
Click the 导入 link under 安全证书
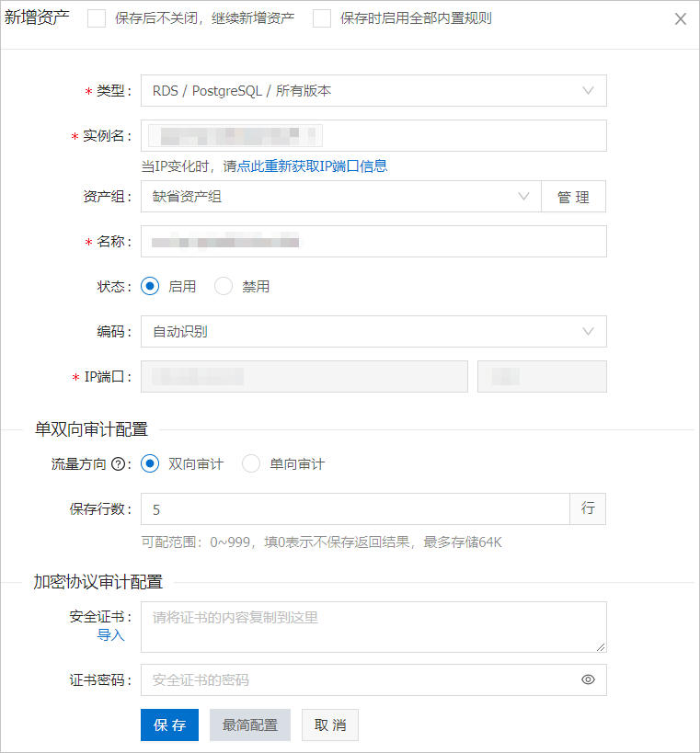[x=110, y=635]
